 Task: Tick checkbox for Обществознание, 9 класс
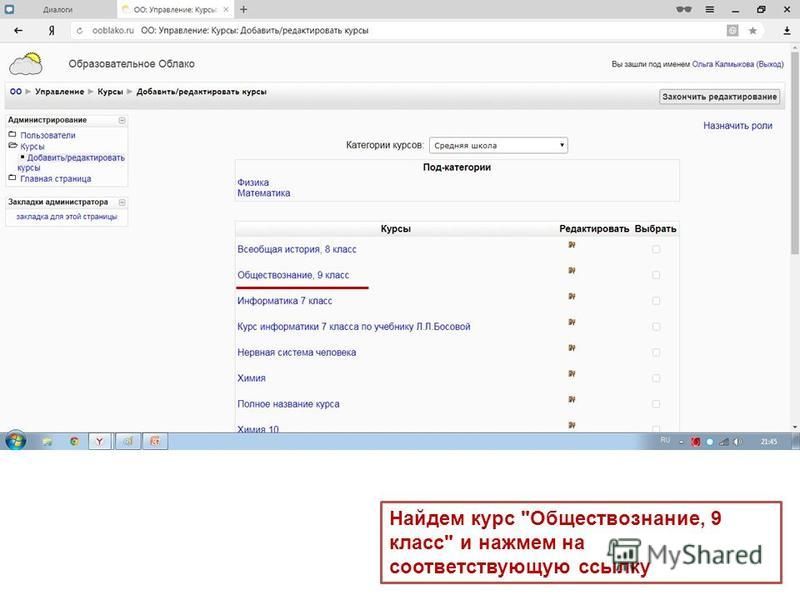[x=656, y=275]
